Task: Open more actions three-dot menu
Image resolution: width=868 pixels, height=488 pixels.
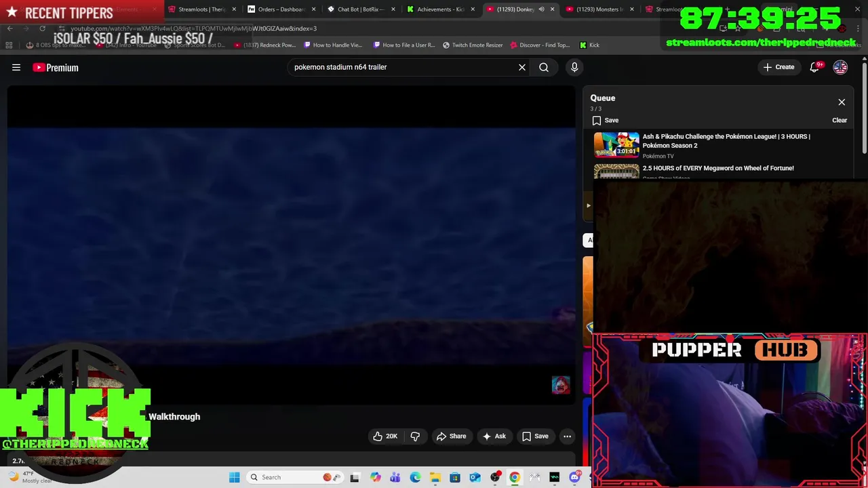Action: click(x=567, y=436)
